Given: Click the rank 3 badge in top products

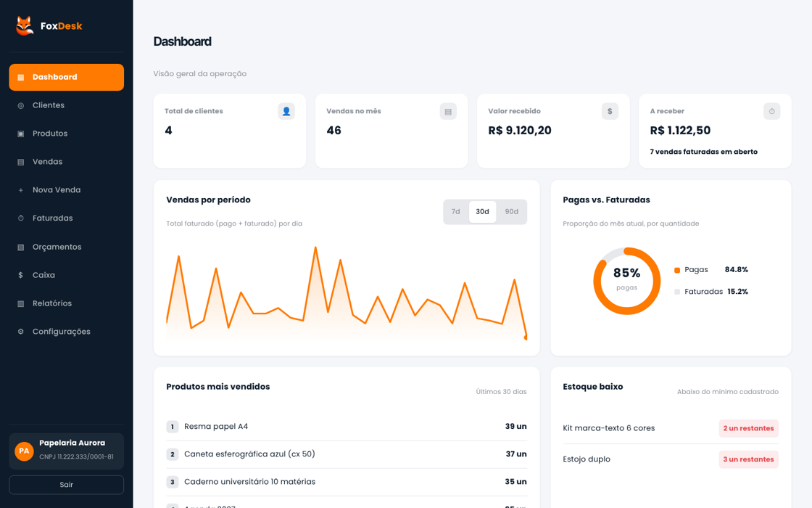Looking at the screenshot, I should click(173, 482).
